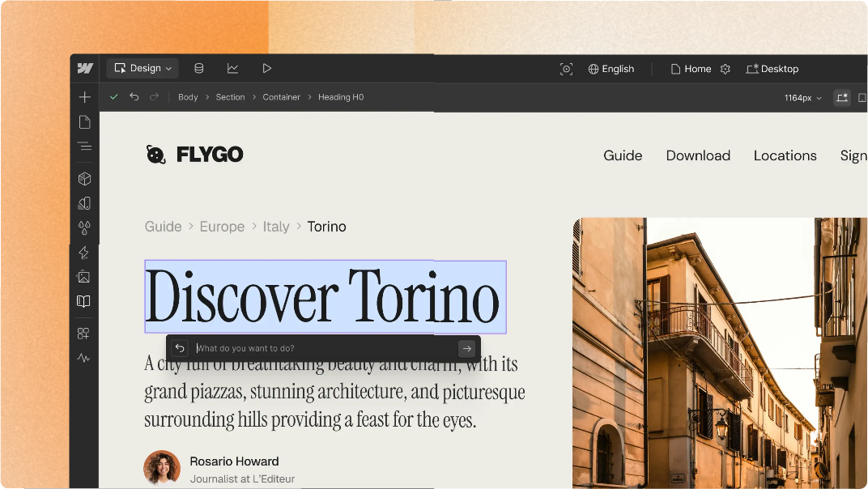Image resolution: width=868 pixels, height=489 pixels.
Task: Open the Design mode dropdown
Action: tap(142, 68)
